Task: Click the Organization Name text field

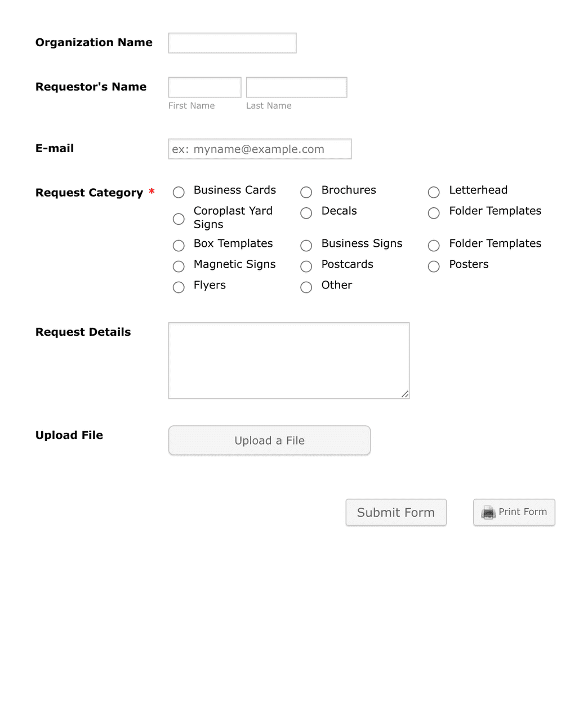Action: click(232, 43)
